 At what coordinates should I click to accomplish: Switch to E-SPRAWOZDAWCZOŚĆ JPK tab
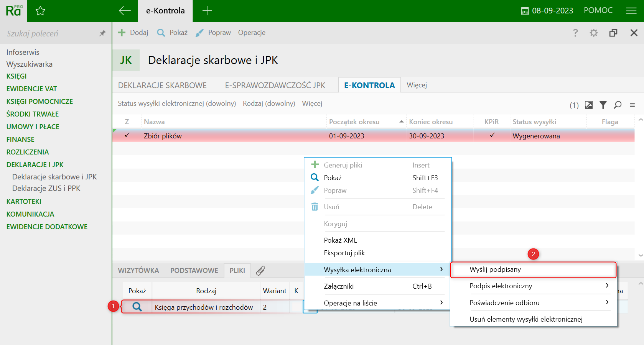[275, 85]
